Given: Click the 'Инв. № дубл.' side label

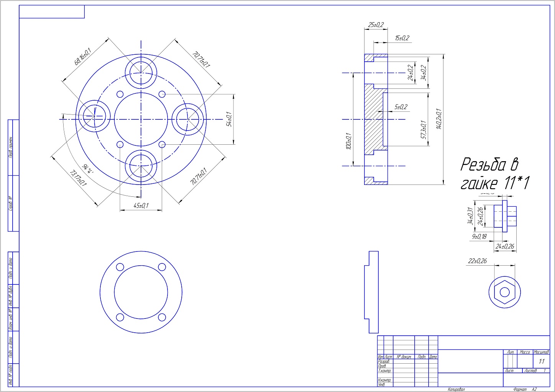Looking at the screenshot, I should click(x=11, y=296).
